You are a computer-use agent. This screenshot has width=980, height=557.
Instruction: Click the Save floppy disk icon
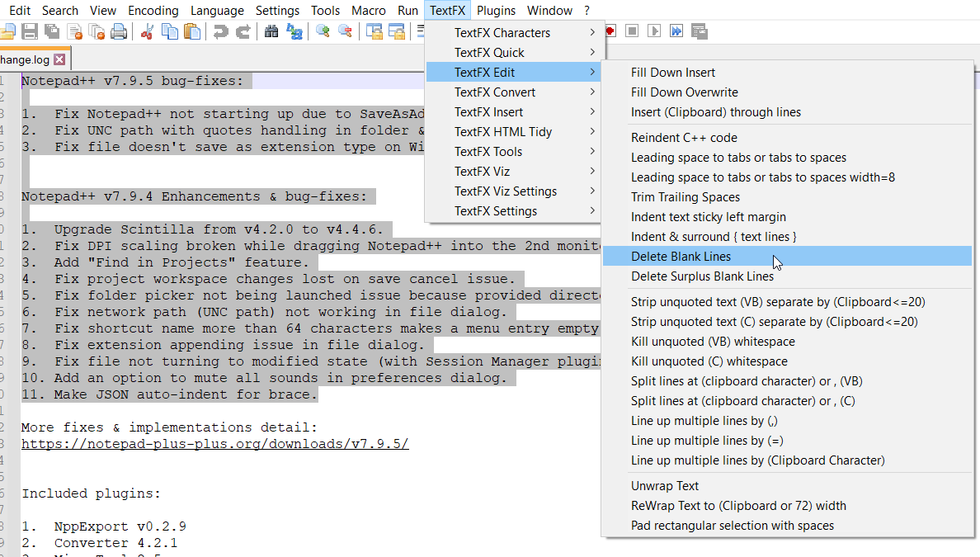[30, 31]
